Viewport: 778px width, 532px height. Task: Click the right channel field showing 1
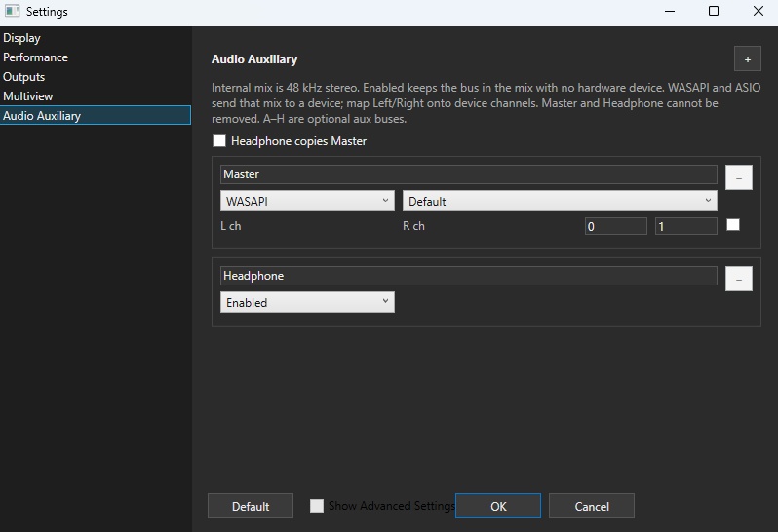pyautogui.click(x=685, y=226)
